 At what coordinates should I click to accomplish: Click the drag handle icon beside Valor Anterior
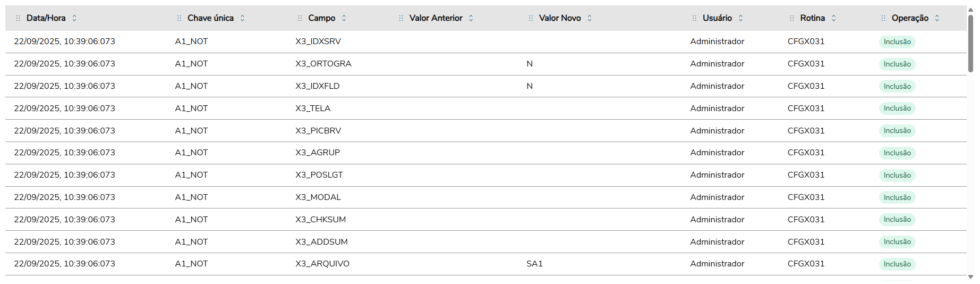tap(401, 18)
